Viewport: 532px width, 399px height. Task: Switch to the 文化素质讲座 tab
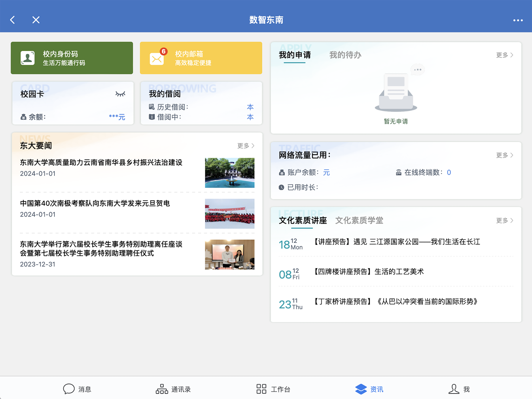pos(303,220)
